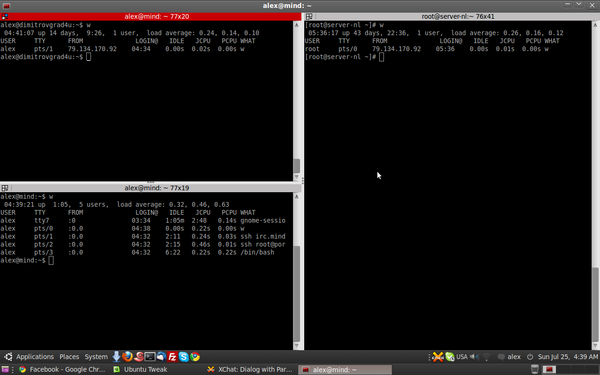Click the wireless network indicator
The height and width of the screenshot is (375, 600).
(486, 357)
